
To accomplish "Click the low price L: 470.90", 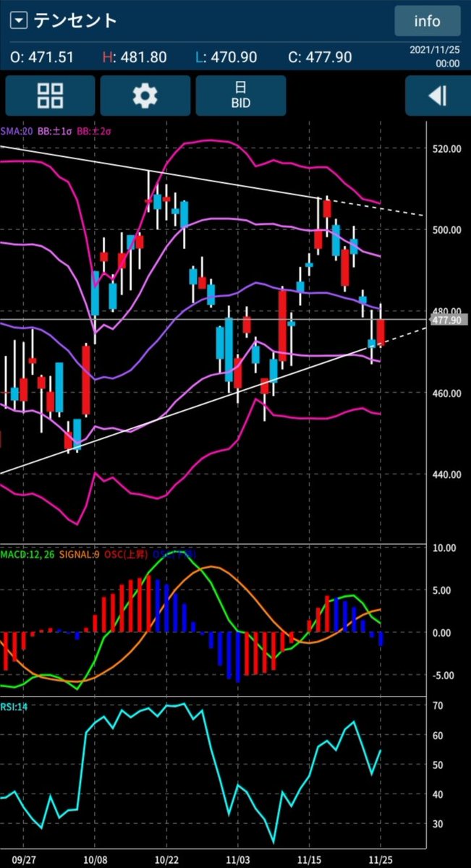I will pos(227,57).
